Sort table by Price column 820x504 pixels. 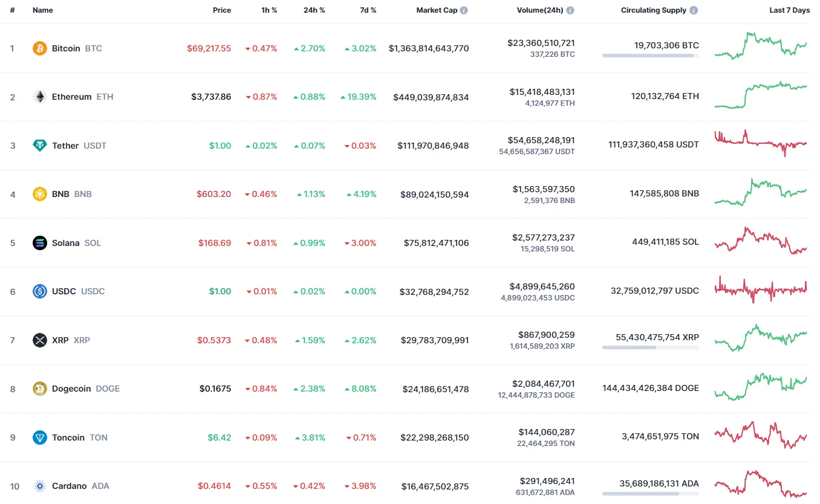(x=221, y=10)
